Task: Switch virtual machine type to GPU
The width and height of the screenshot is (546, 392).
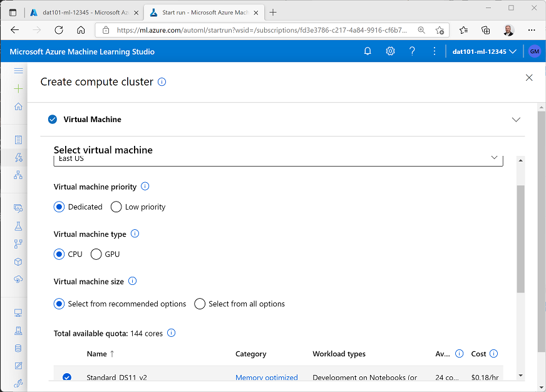Action: pos(96,254)
